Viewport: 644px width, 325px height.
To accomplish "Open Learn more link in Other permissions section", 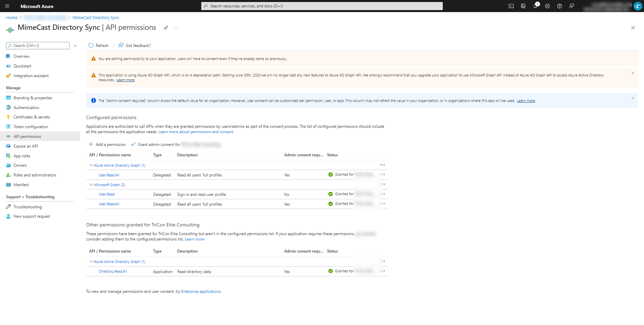I will click(195, 239).
